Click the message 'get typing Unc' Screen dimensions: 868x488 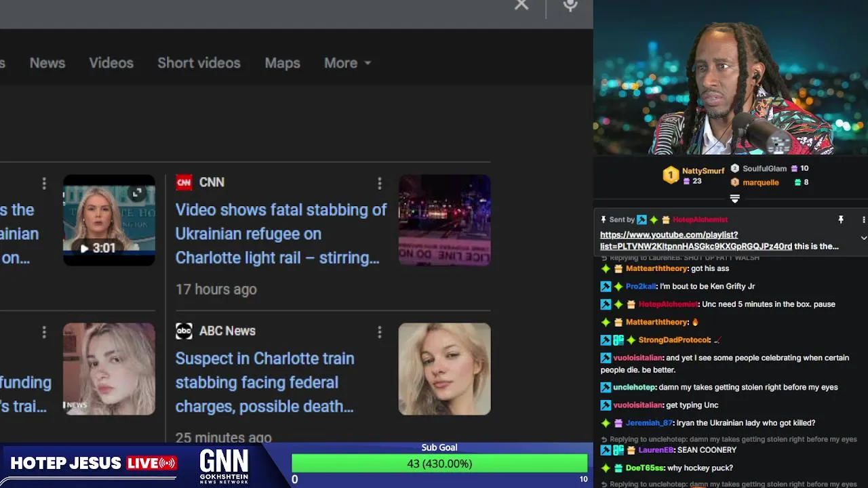692,405
